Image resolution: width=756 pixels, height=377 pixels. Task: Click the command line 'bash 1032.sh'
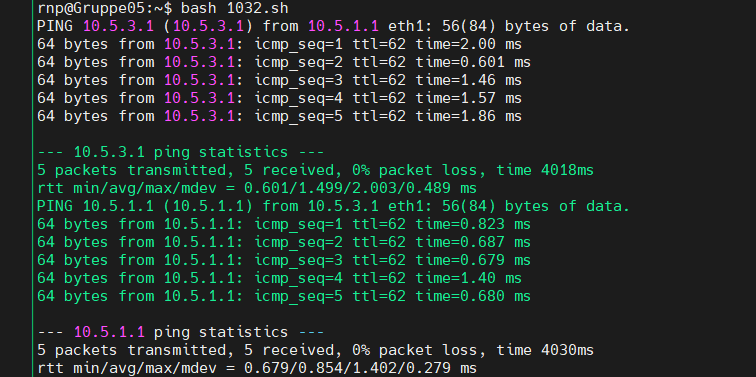coord(235,8)
